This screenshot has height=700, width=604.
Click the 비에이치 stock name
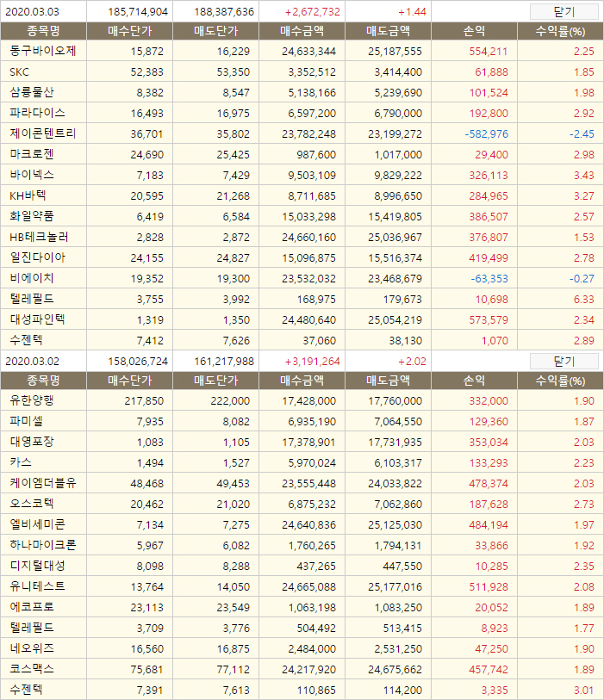pyautogui.click(x=32, y=278)
